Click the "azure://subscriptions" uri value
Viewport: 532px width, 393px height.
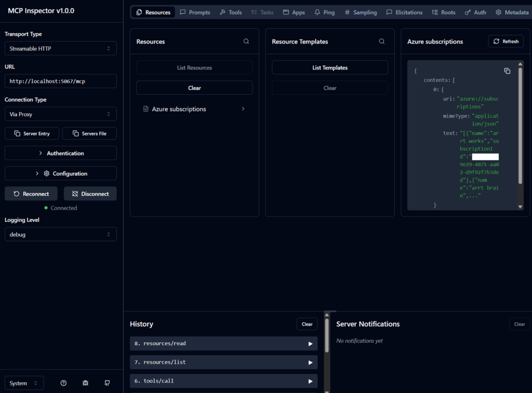coord(478,103)
